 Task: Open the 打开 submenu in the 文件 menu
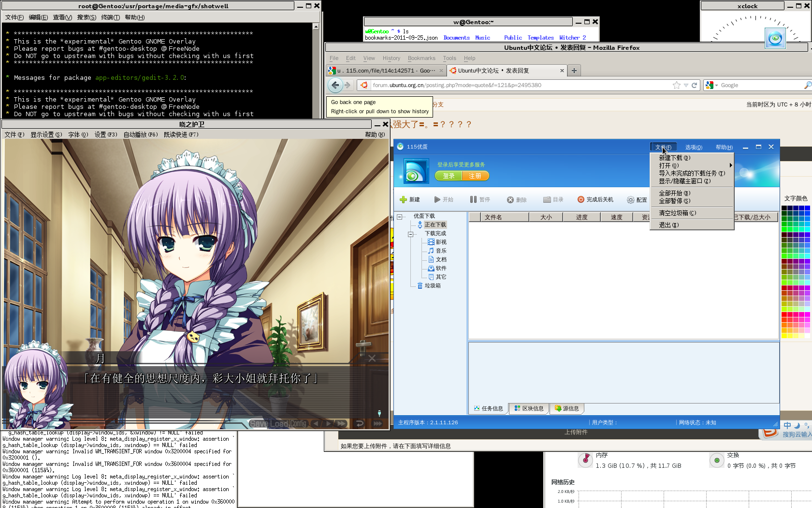tap(692, 165)
